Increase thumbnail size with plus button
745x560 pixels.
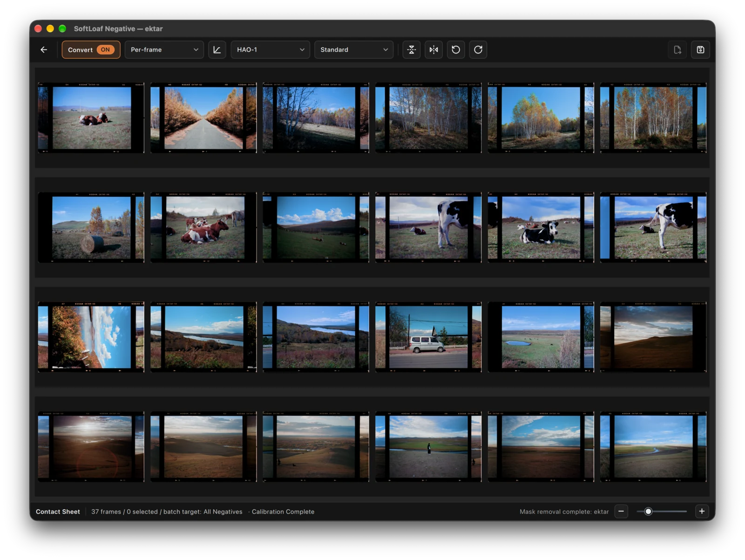[x=702, y=511]
